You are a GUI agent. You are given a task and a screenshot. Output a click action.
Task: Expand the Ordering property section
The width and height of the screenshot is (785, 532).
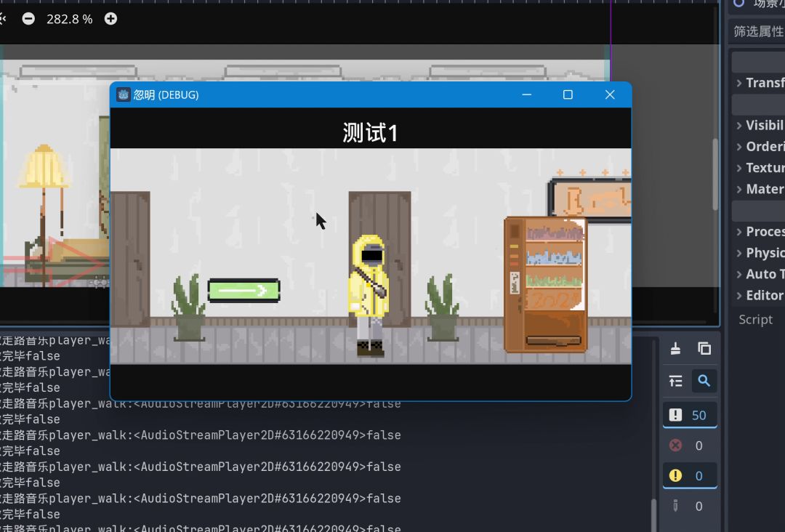click(760, 146)
